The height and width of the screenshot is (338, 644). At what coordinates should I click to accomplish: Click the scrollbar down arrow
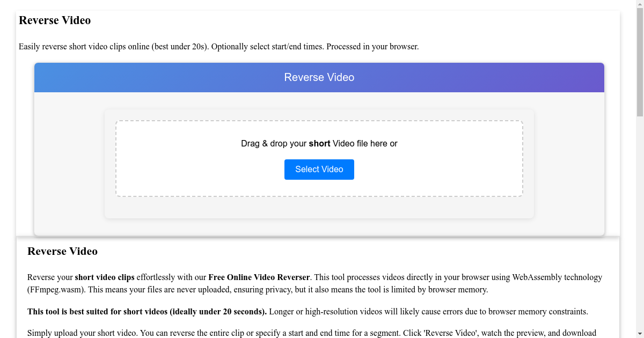(x=639, y=334)
